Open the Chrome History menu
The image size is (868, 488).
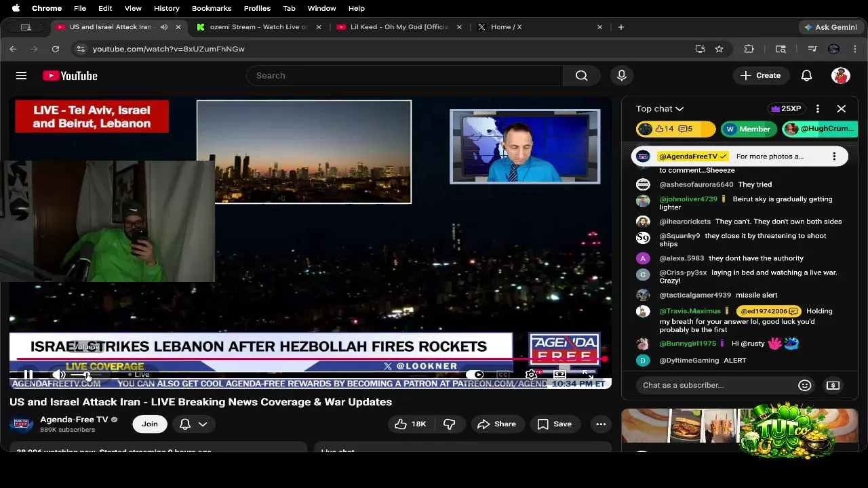pos(166,8)
